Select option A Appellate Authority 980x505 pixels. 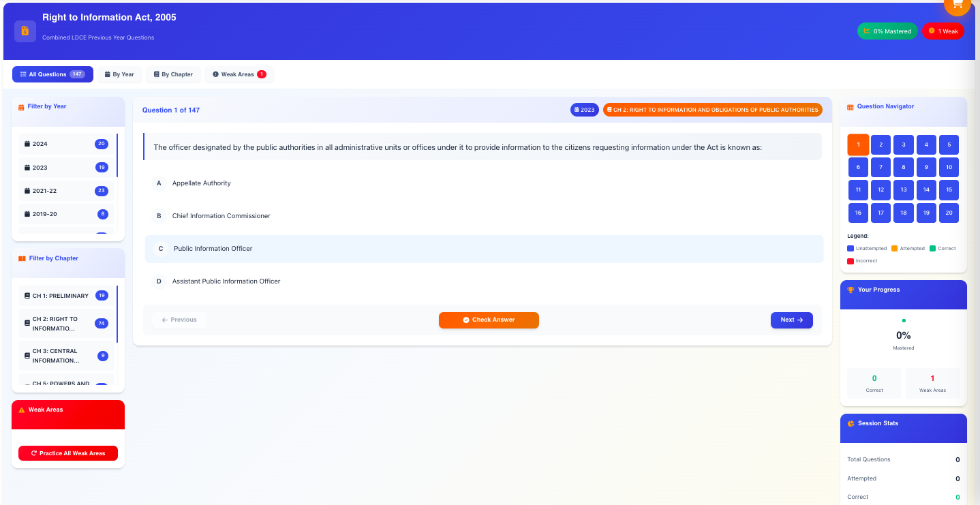pos(202,183)
